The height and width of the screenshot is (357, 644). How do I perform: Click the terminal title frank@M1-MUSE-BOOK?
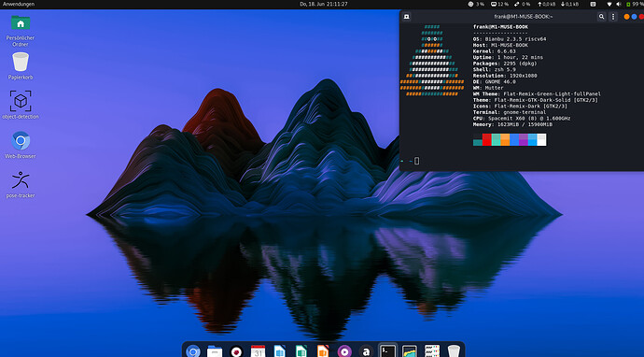pyautogui.click(x=524, y=17)
